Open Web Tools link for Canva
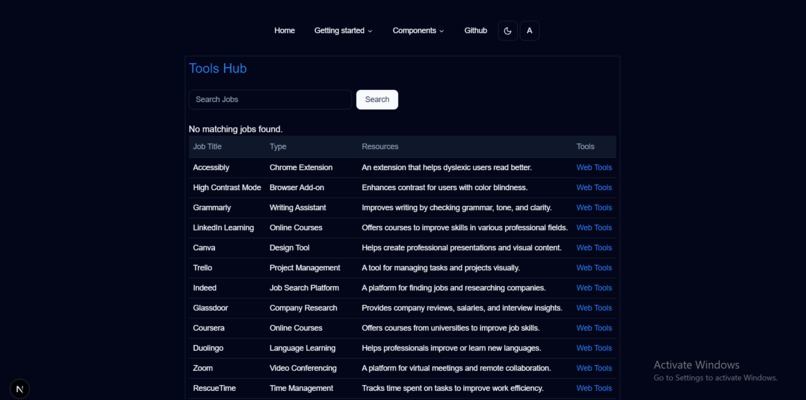 (594, 248)
